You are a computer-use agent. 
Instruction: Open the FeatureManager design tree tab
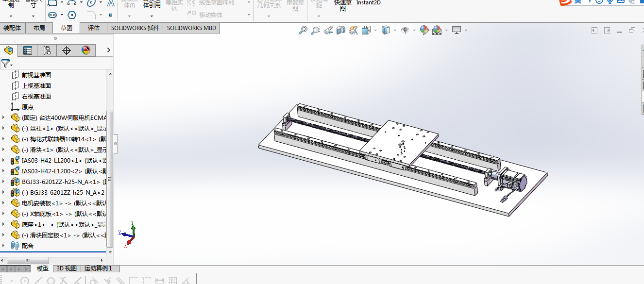pos(8,50)
